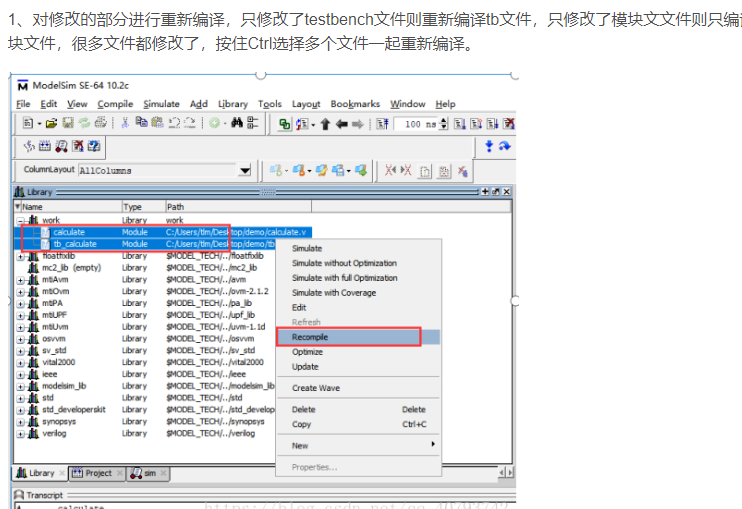Click the Save disk toolbar icon
Viewport: 742px width, 509px height.
[x=68, y=123]
